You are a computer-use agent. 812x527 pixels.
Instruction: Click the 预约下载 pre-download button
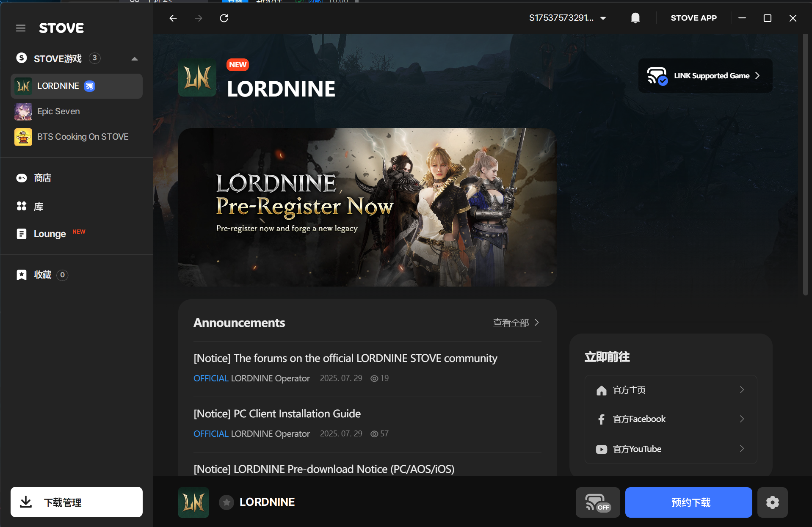[689, 502]
